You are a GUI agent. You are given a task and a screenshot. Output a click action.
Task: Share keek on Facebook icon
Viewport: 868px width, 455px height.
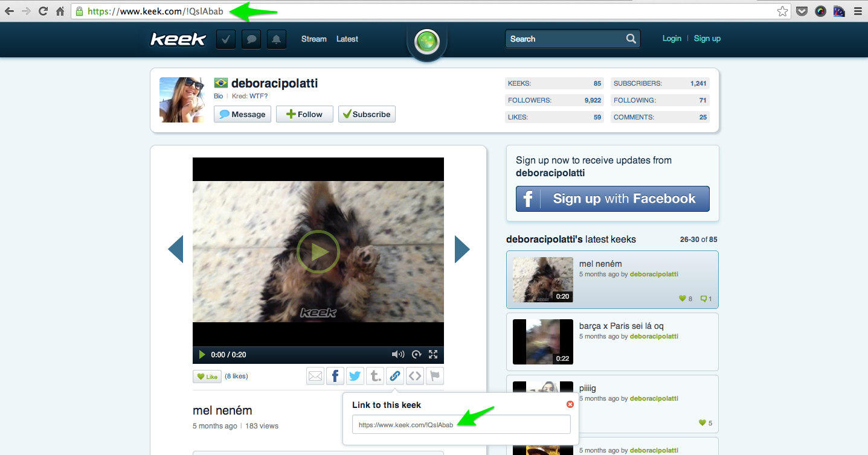click(335, 377)
